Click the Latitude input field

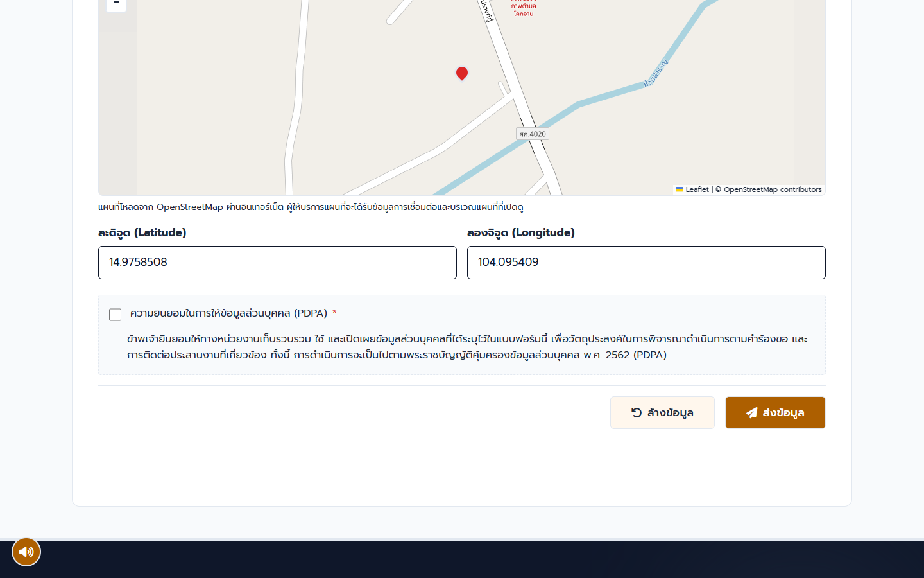(277, 263)
